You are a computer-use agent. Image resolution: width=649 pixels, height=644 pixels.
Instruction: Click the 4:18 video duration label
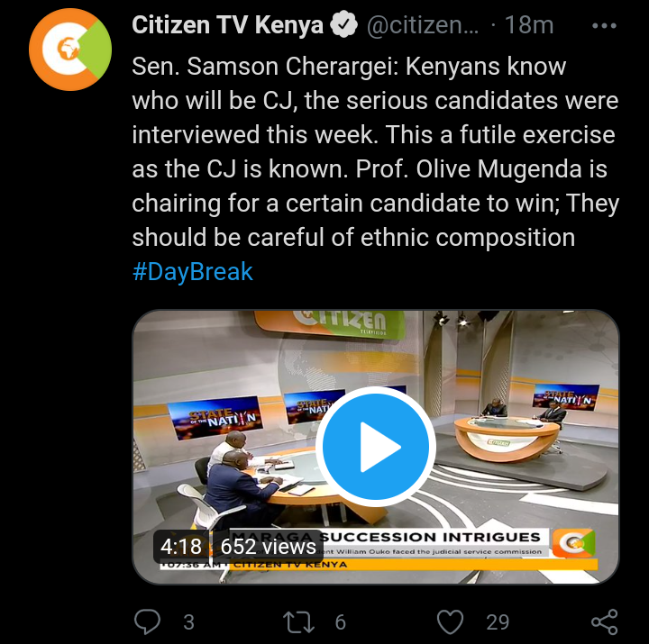(181, 547)
